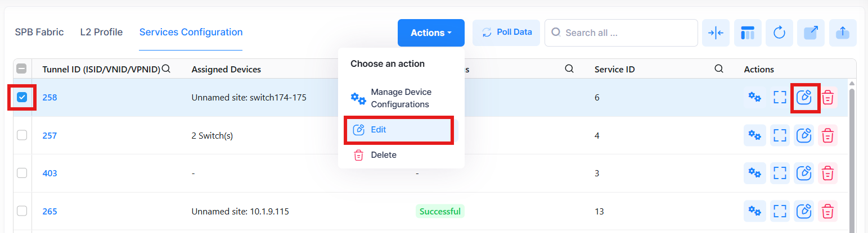Open the Actions dropdown button
The width and height of the screenshot is (868, 233).
click(x=431, y=33)
